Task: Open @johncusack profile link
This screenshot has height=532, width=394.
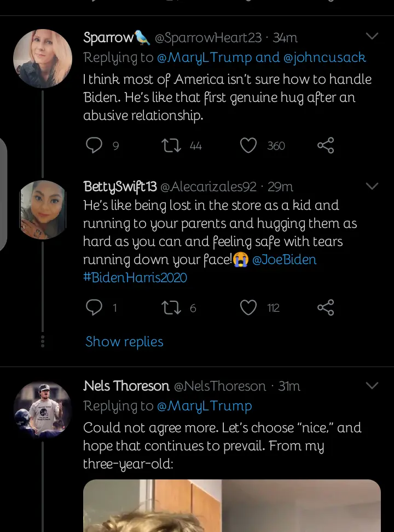Action: (325, 57)
